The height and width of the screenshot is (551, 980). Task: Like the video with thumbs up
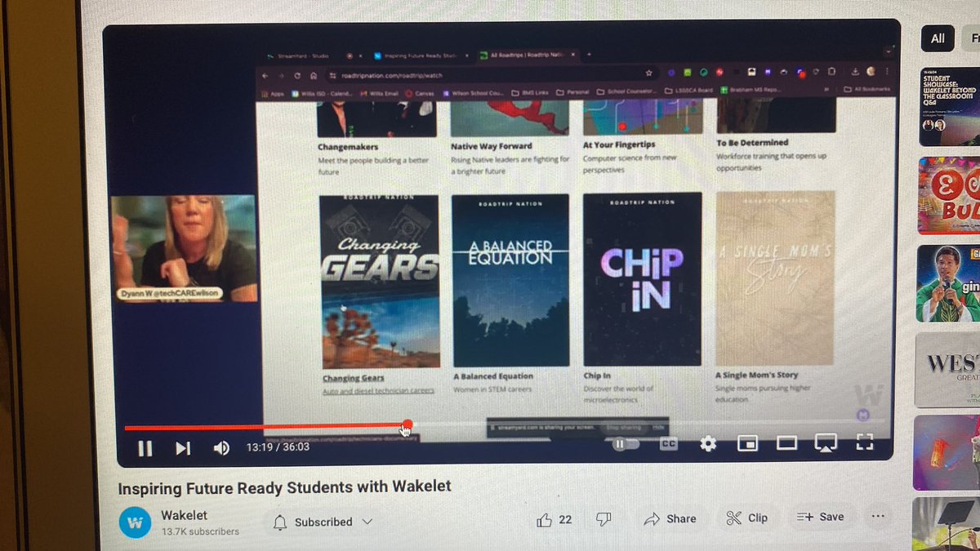(x=553, y=519)
